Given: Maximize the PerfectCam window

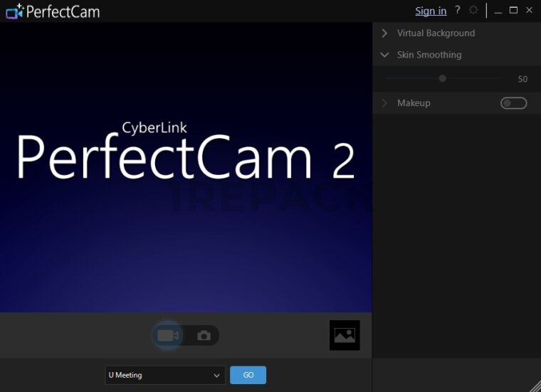Looking at the screenshot, I should [x=513, y=10].
